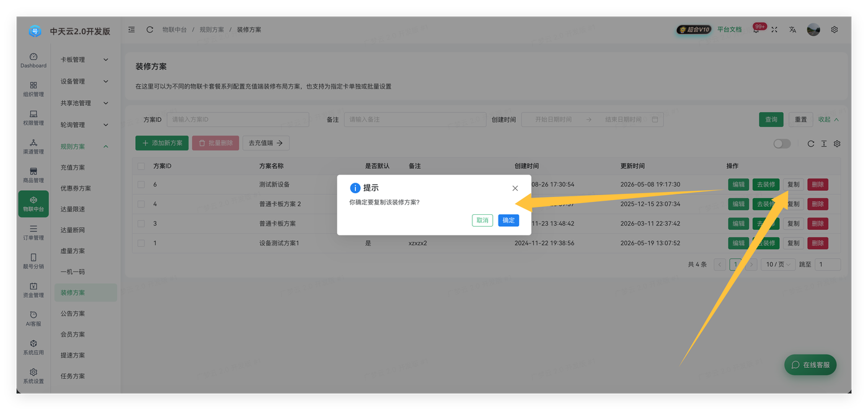Check the row checkbox for 方案ID 6

pos(141,185)
